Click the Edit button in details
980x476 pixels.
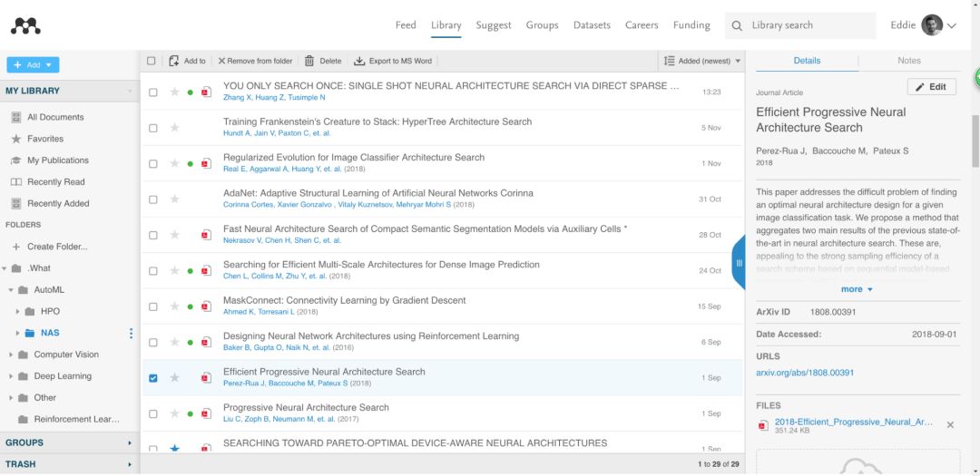click(x=930, y=87)
